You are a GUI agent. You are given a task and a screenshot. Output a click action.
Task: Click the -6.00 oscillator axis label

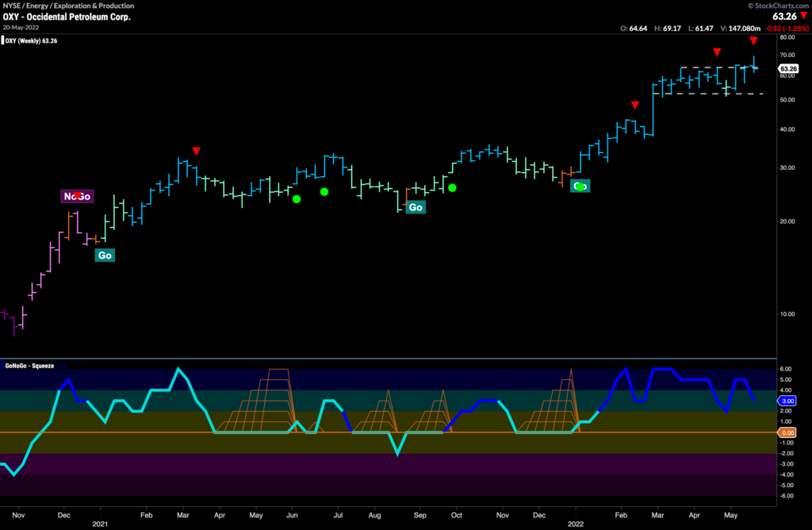[786, 496]
